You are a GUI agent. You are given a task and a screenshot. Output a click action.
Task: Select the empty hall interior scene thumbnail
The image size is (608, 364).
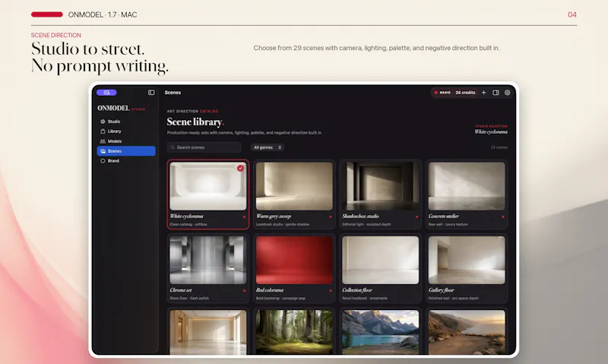(207, 332)
